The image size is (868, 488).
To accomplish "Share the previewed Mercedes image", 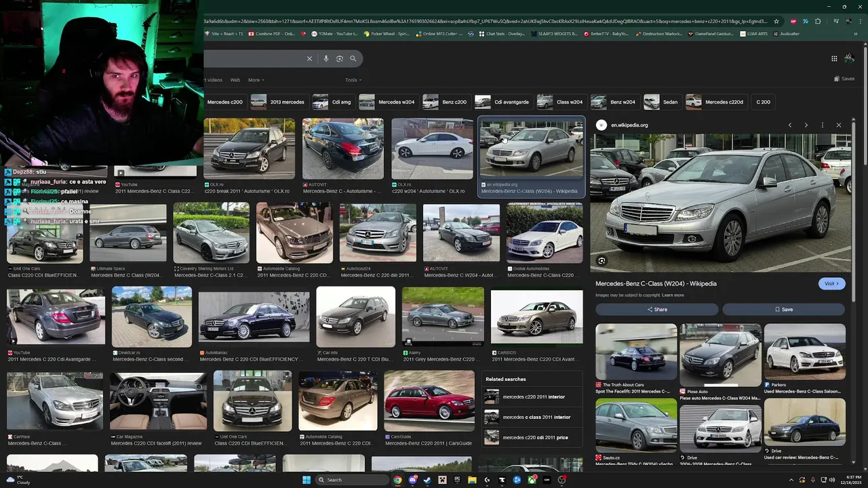I will point(656,309).
